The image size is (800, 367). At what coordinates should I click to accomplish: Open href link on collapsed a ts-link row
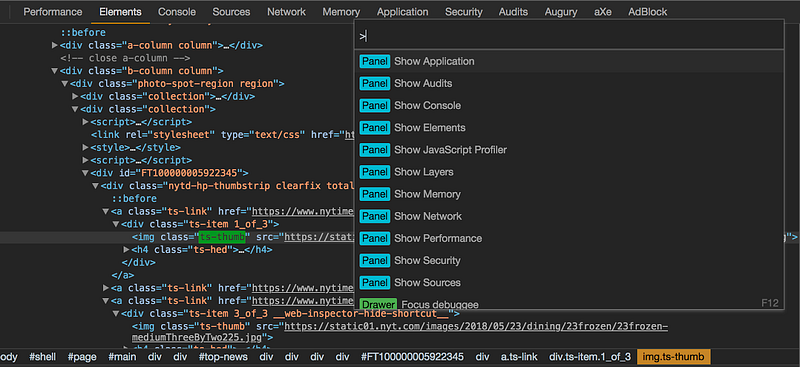(x=303, y=288)
